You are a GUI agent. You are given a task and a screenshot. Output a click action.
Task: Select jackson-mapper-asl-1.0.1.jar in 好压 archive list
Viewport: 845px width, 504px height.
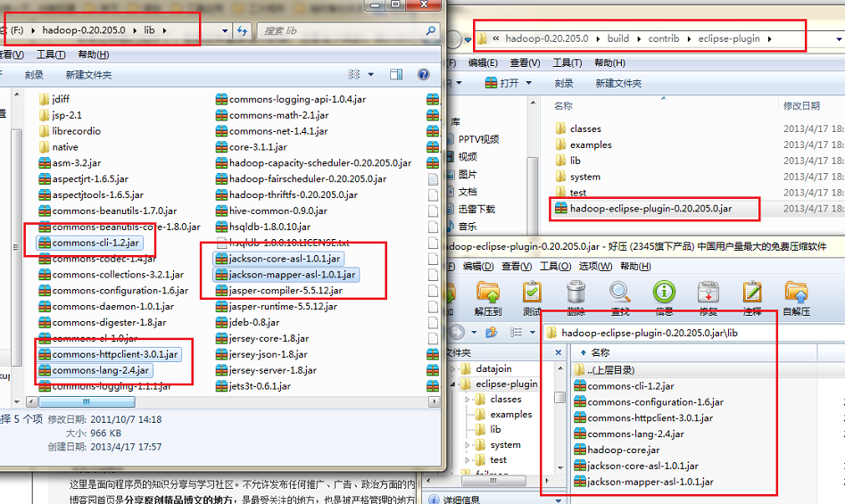point(644,482)
